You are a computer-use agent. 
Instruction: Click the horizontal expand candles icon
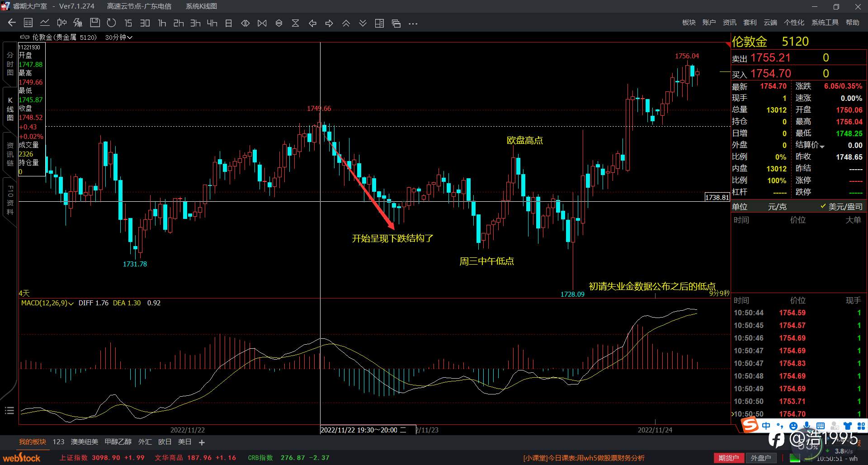click(x=262, y=23)
